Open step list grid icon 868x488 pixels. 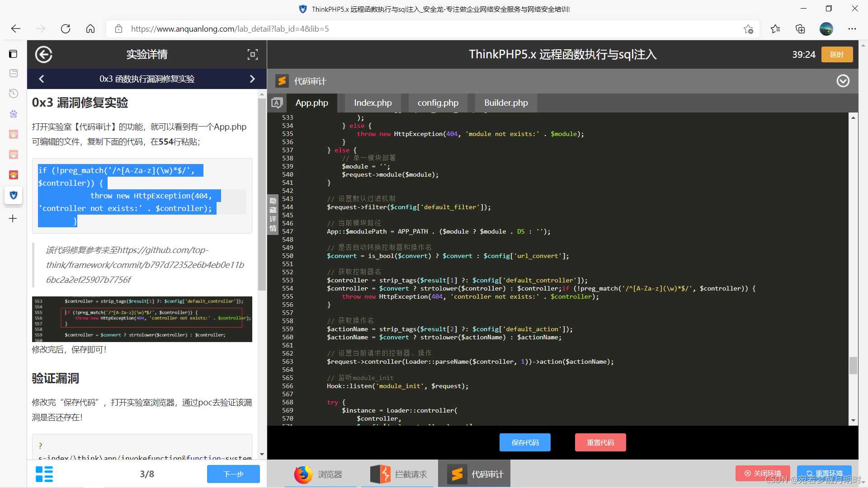[x=44, y=474]
